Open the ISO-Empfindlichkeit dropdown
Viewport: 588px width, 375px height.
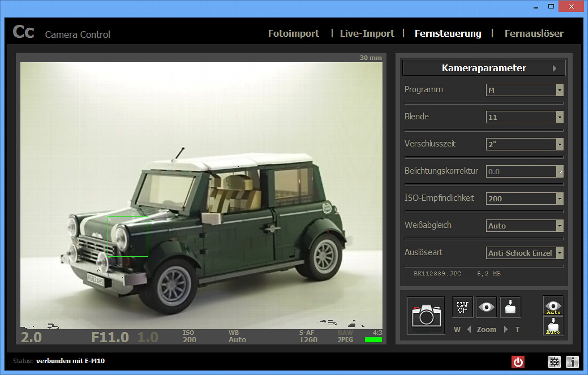pyautogui.click(x=524, y=198)
